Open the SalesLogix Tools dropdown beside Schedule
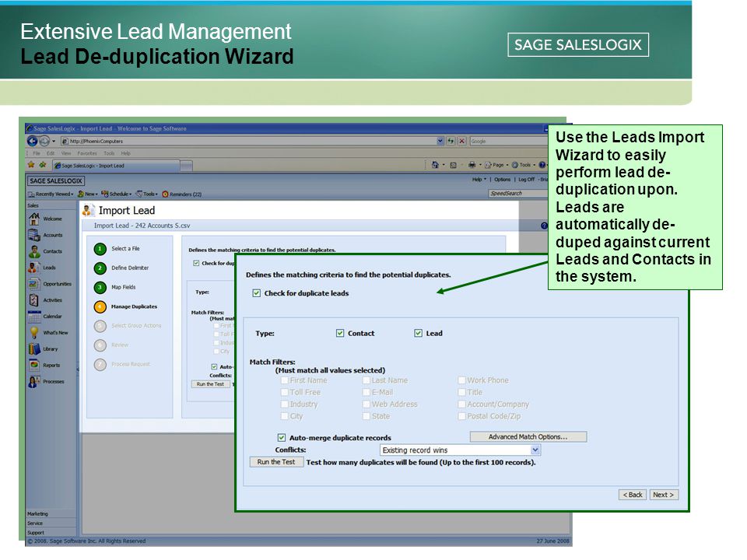The width and height of the screenshot is (747, 560). (x=147, y=194)
